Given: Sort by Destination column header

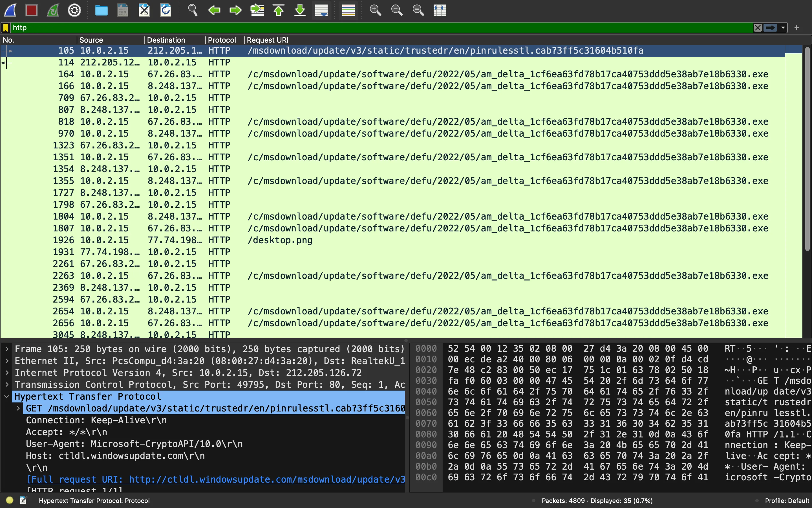Looking at the screenshot, I should (175, 40).
